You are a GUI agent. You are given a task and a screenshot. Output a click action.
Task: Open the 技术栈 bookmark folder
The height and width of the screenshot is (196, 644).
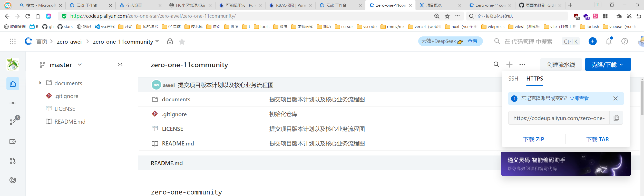(x=193, y=27)
